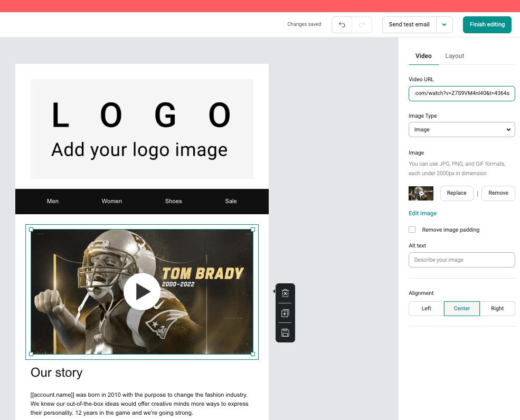Image resolution: width=520 pixels, height=420 pixels.
Task: Delete the selected video block
Action: (285, 293)
